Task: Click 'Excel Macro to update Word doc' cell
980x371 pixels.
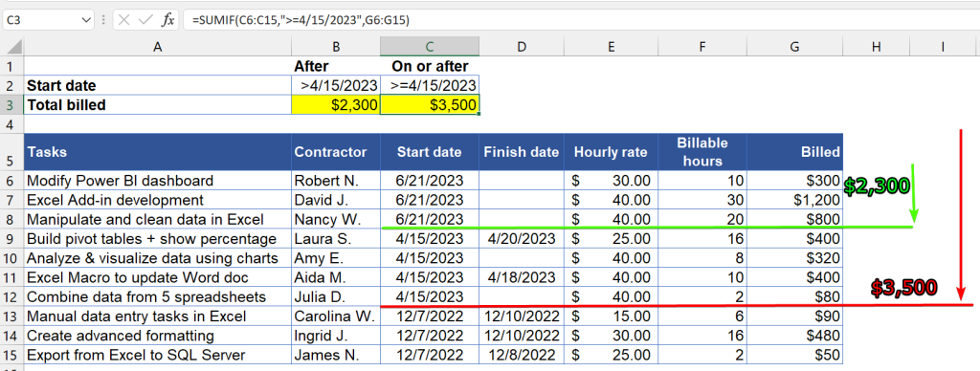Action: pos(157,277)
